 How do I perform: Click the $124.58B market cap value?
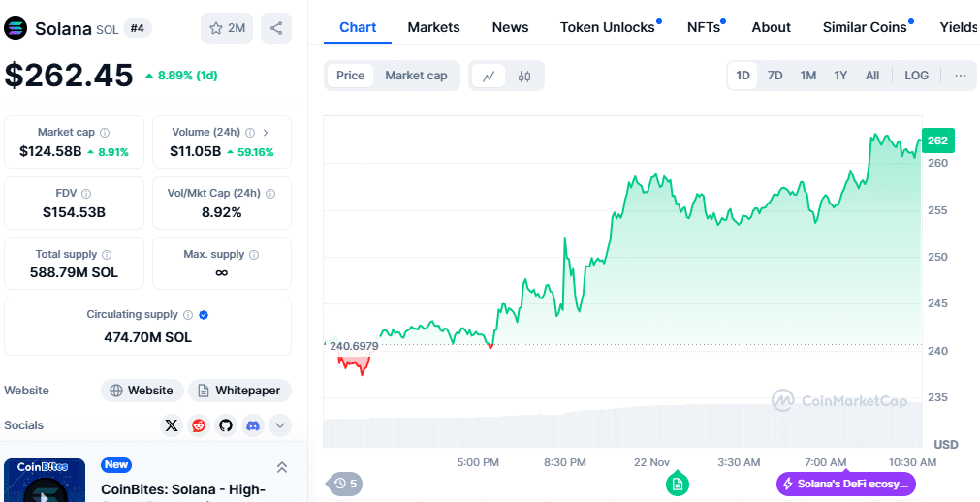50,152
